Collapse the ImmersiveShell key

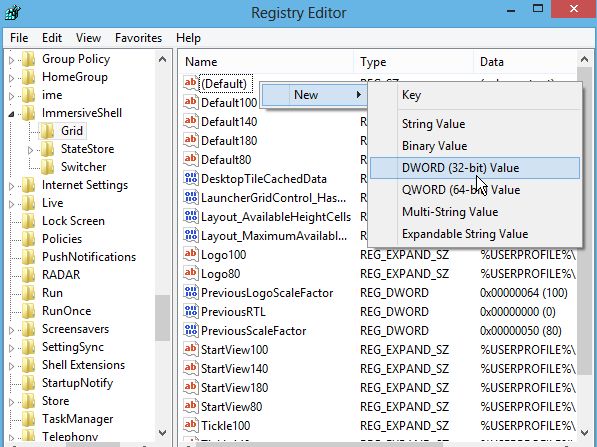coord(11,114)
